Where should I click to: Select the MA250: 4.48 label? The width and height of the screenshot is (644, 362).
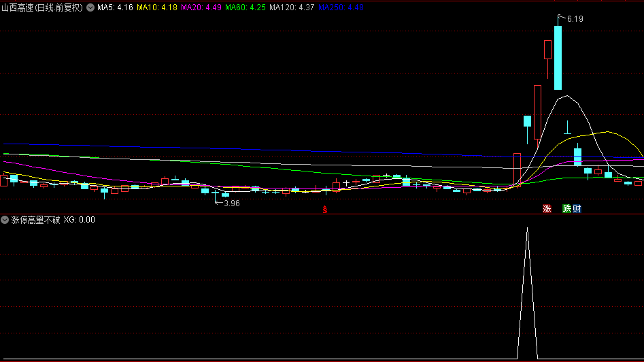(x=341, y=7)
